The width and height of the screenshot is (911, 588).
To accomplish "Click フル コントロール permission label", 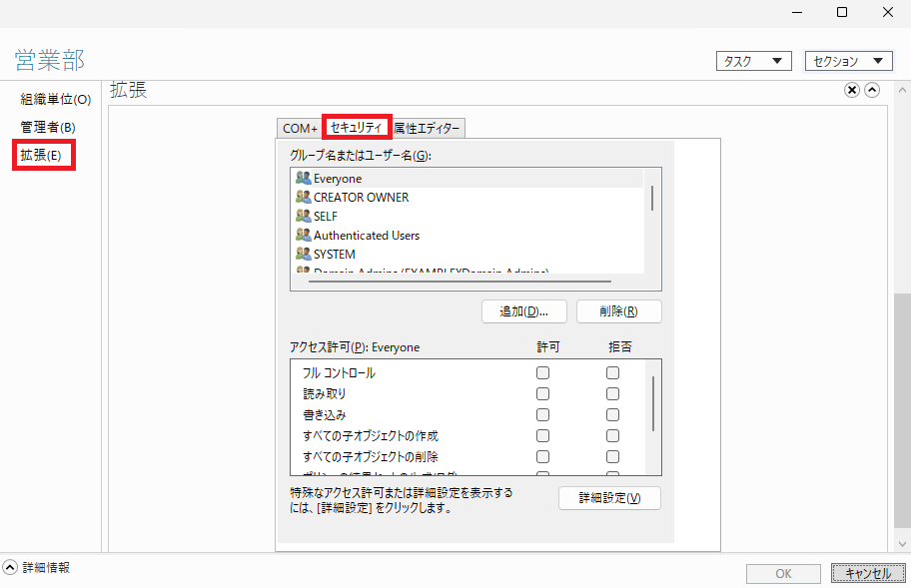I will (x=339, y=372).
